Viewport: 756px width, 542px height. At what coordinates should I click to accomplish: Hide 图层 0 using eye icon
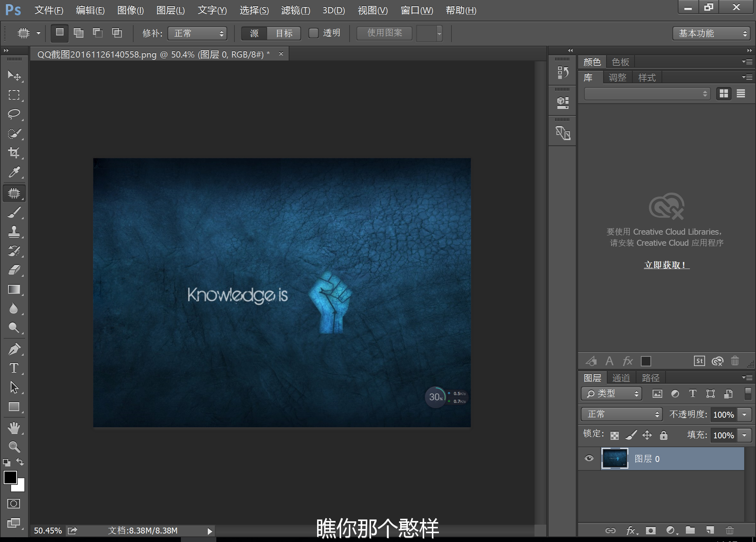pyautogui.click(x=589, y=458)
